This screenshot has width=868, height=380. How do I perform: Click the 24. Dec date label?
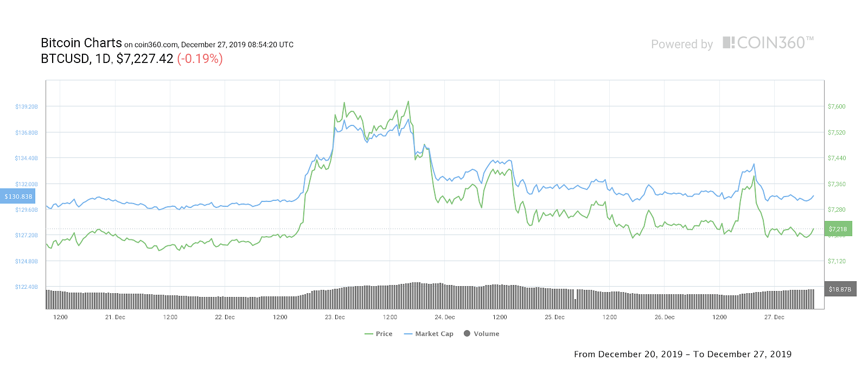click(445, 317)
